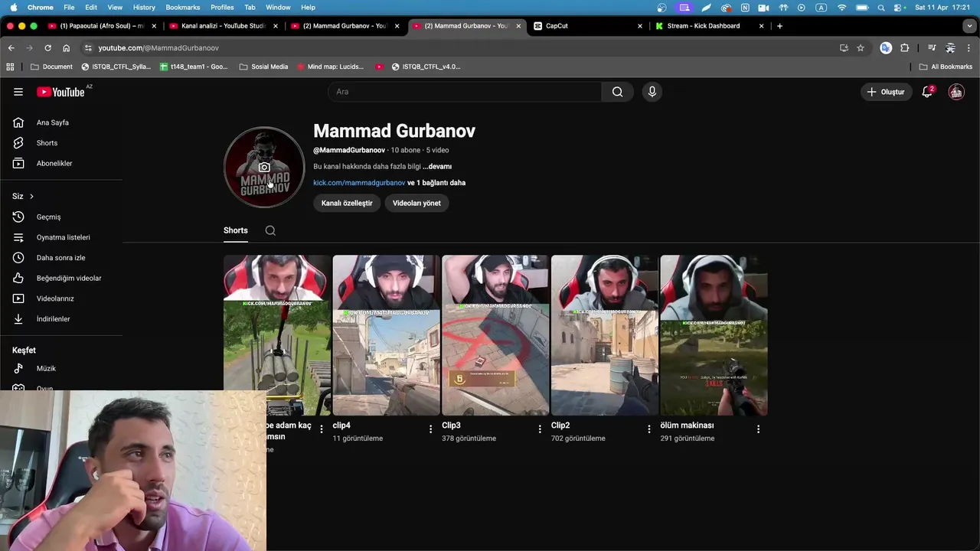Click the channel page search icon
980x551 pixels.
[270, 230]
